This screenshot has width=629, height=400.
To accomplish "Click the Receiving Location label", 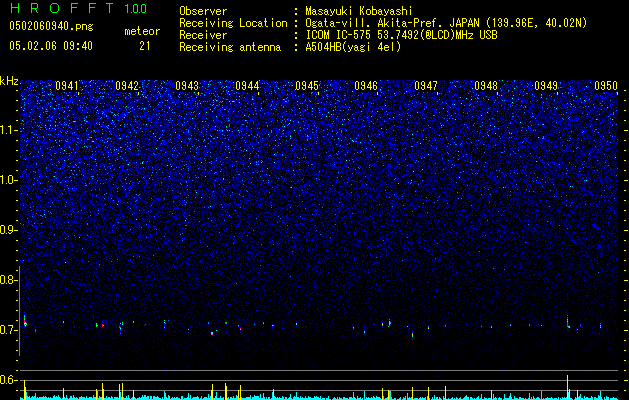I will tap(233, 23).
